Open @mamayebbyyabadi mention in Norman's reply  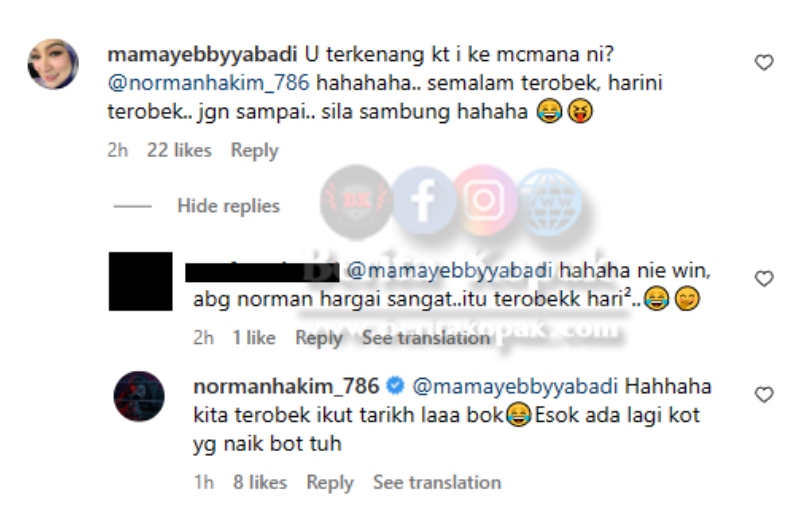pos(515,386)
